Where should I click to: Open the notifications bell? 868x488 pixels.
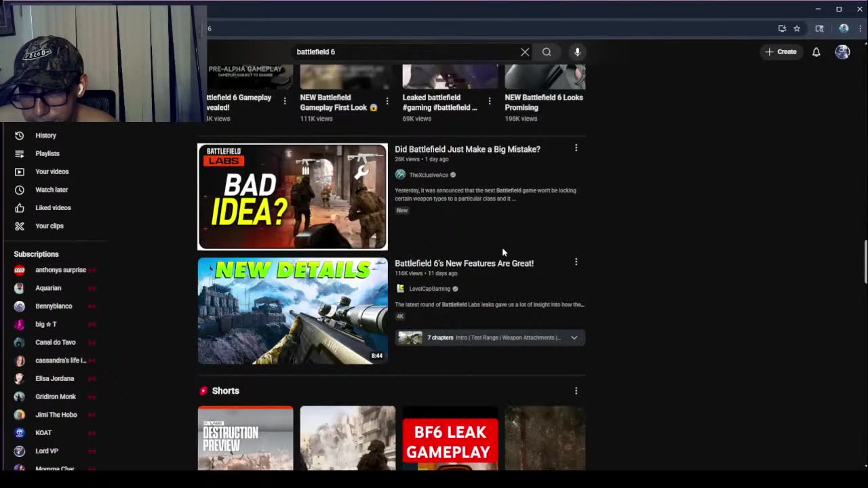(x=816, y=52)
